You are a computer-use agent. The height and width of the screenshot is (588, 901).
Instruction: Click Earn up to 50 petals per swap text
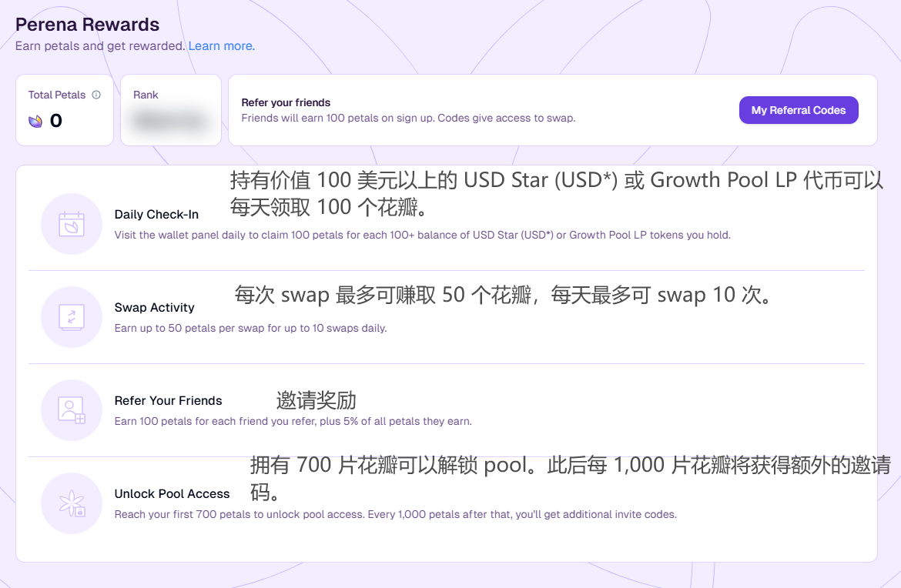[x=250, y=328]
